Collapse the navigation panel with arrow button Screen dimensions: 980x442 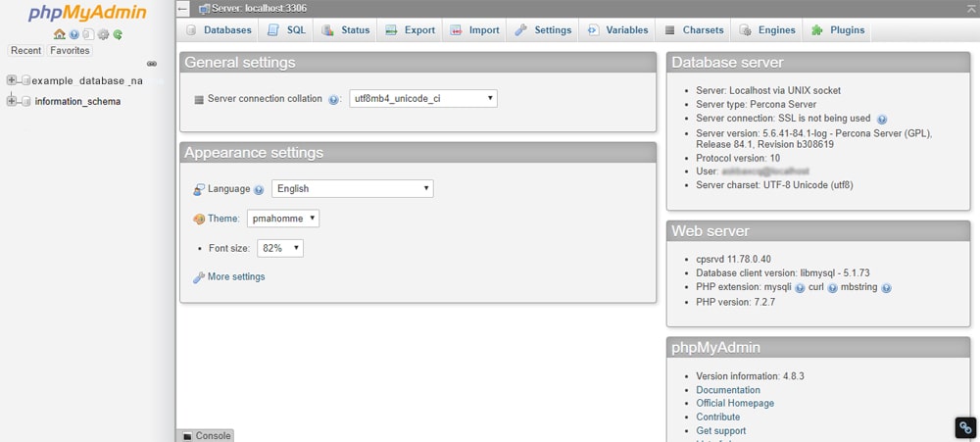pyautogui.click(x=182, y=9)
